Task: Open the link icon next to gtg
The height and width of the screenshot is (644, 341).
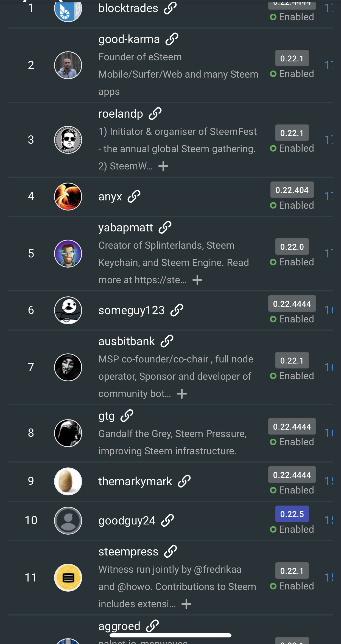Action: [x=127, y=416]
